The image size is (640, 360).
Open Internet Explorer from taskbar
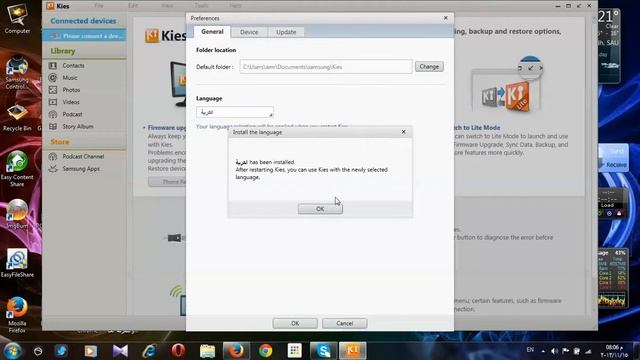tap(149, 351)
